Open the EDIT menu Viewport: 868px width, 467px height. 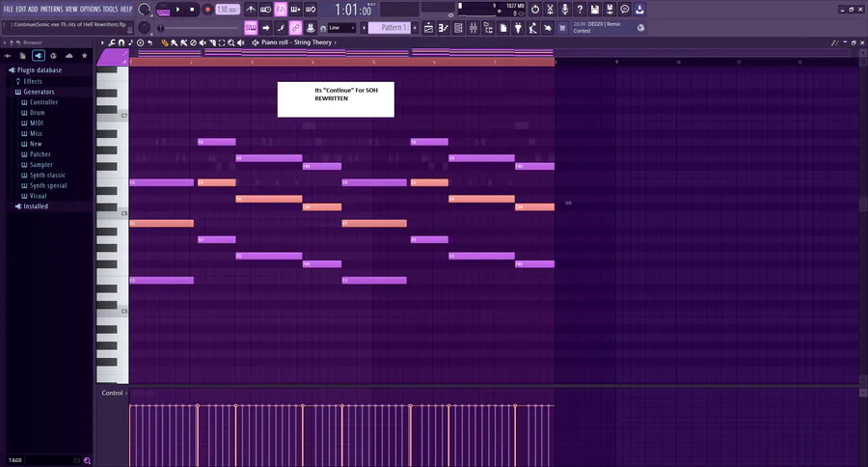(x=21, y=10)
